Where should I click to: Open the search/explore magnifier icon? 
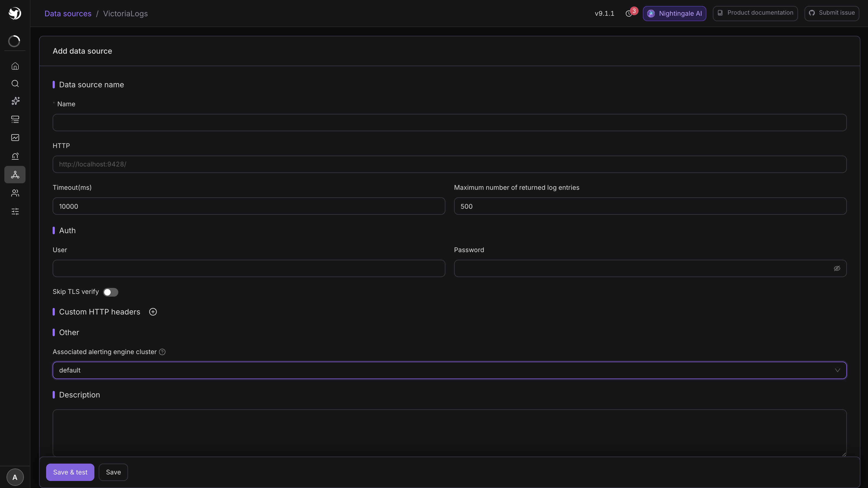15,84
